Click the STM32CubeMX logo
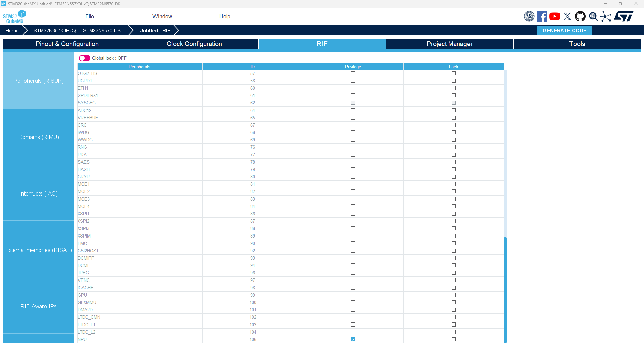Viewport: 644px width, 345px height. [x=14, y=16]
